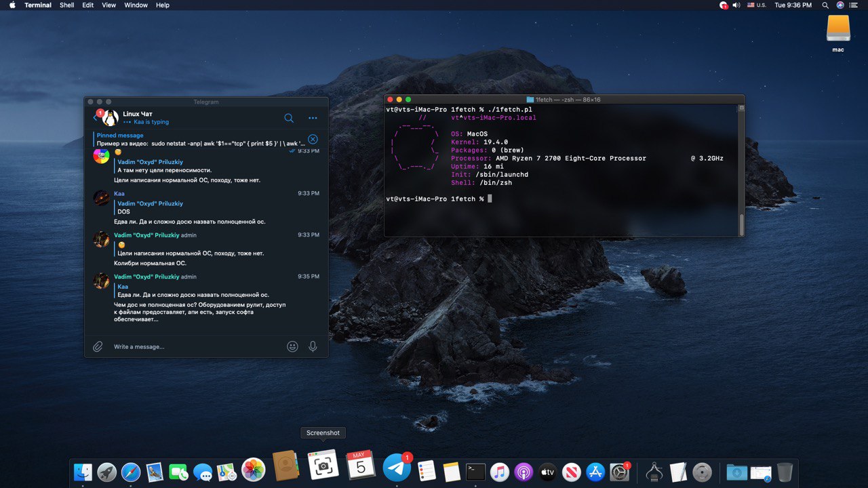Open the View menu

click(x=108, y=5)
